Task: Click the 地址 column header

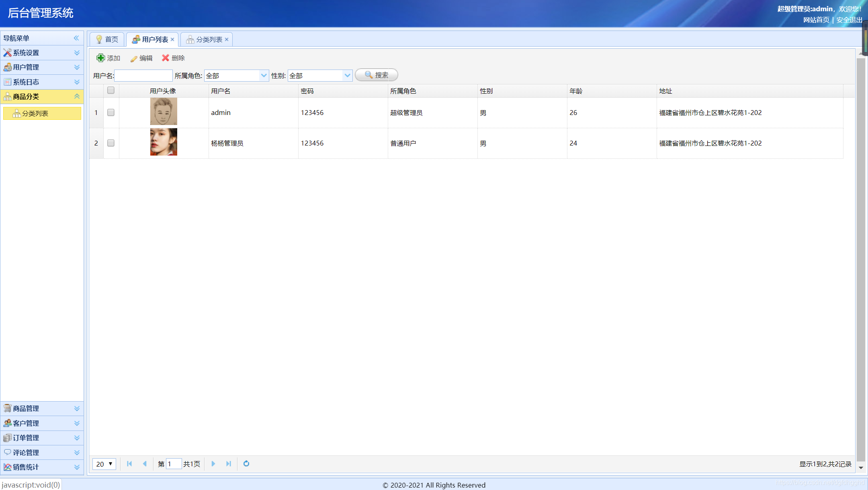Action: 750,91
